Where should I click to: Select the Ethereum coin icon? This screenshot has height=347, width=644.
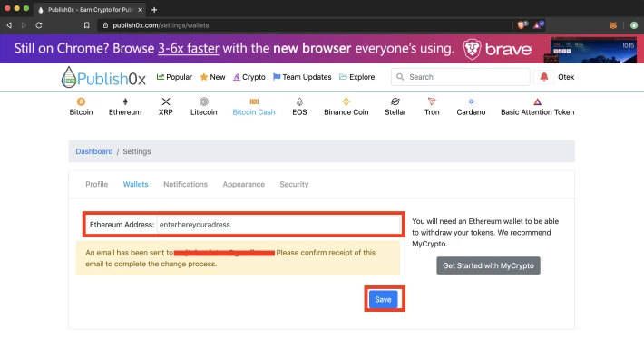125,101
